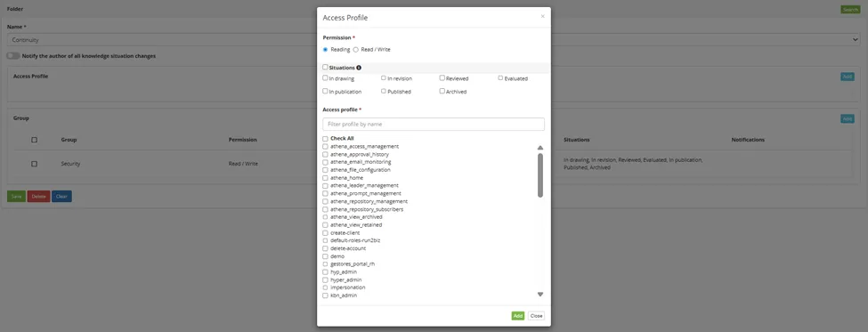
Task: Click the profile list scroll down arrow
Action: [540, 295]
